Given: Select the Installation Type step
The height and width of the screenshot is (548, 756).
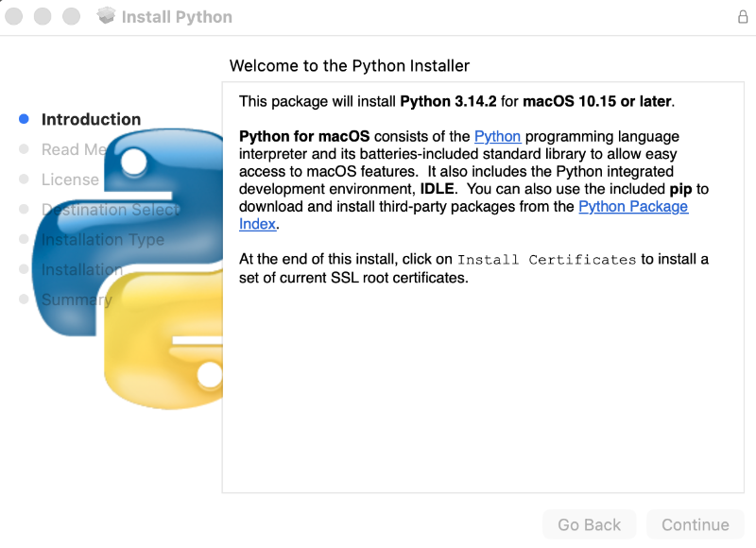Looking at the screenshot, I should [x=102, y=240].
